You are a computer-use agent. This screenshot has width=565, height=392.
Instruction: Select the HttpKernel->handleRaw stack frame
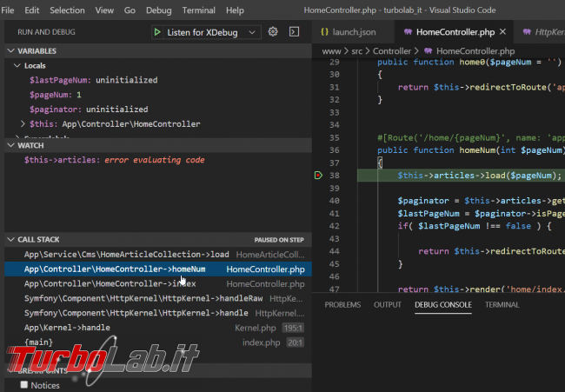(x=158, y=298)
